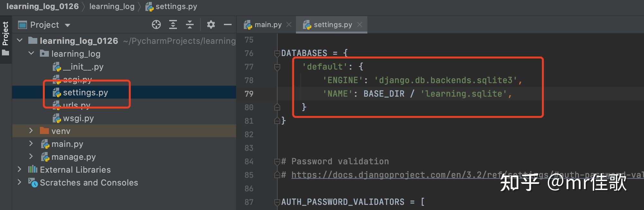Open the vertical Project side tab
The image size is (644, 210).
point(5,34)
